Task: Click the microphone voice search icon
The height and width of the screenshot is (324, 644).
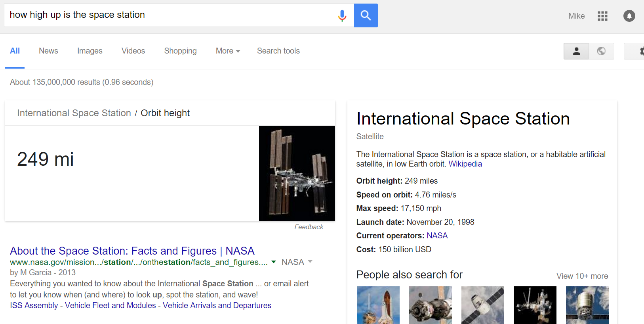Action: (342, 15)
